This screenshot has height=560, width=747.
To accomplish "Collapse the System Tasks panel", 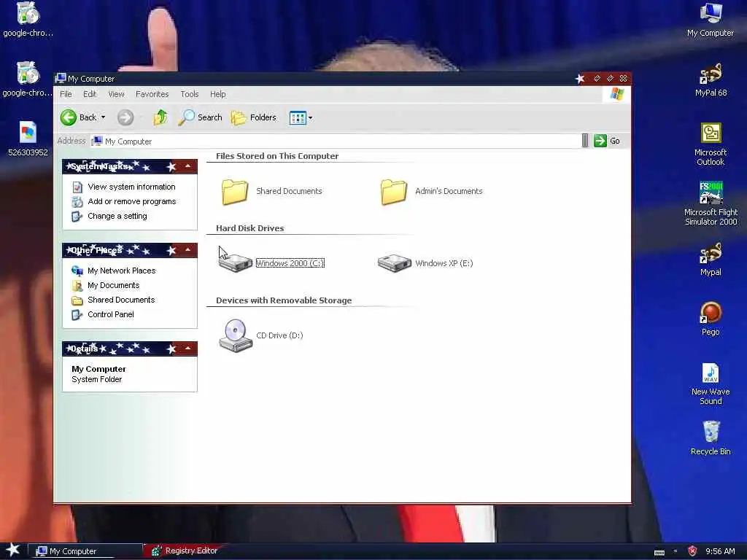I will (x=188, y=166).
